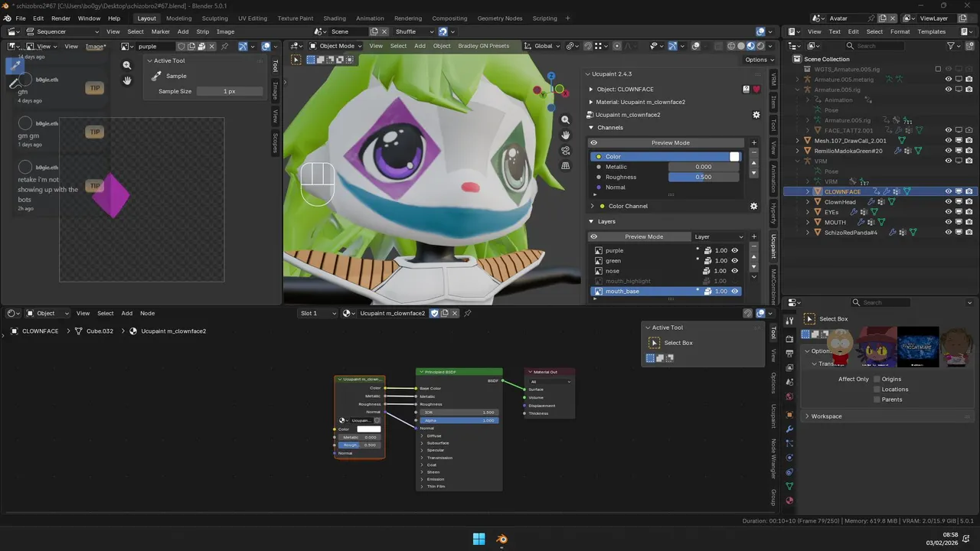Viewport: 980px width, 551px height.
Task: Adjust the Metallic 0.000 slider
Action: click(704, 167)
